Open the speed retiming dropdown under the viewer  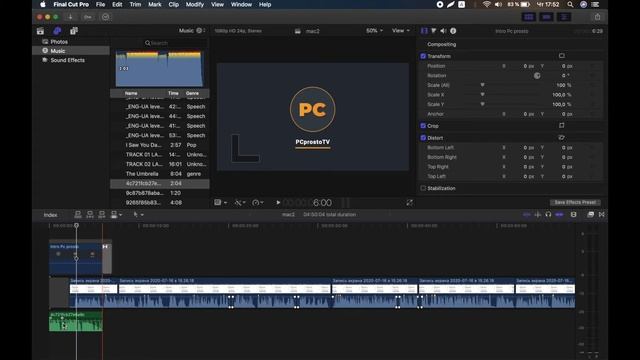click(x=258, y=202)
